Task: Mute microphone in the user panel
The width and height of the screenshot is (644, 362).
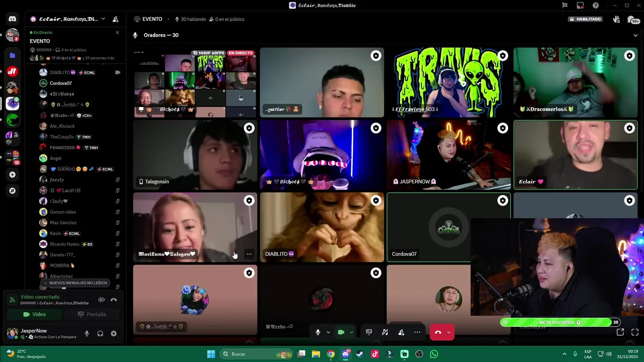Action: pyautogui.click(x=87, y=333)
